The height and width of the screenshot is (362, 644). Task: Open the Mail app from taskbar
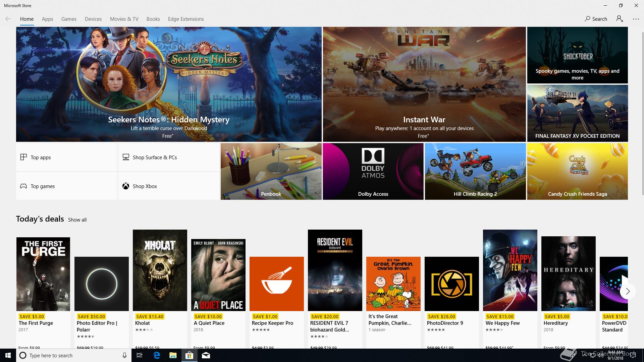point(206,355)
